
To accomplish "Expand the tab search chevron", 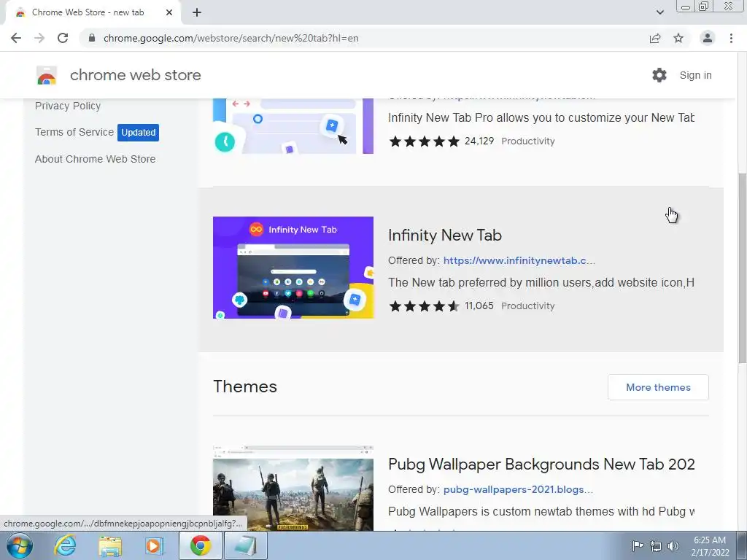I will pos(659,12).
